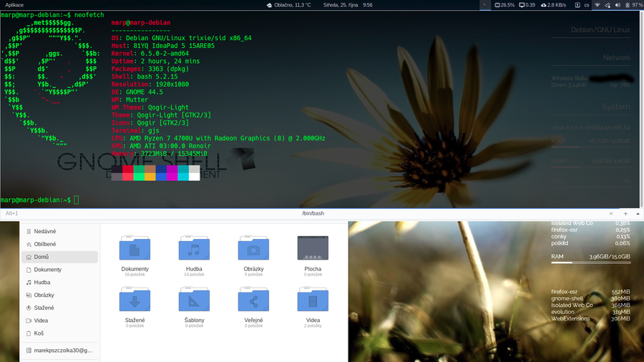Click the battery 97% icon
The width and height of the screenshot is (644, 362).
(x=627, y=5)
